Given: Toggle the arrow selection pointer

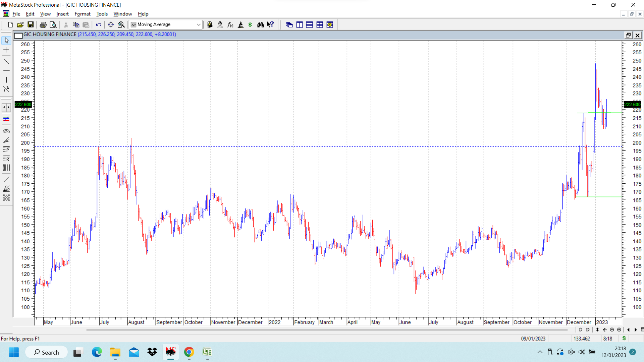Looking at the screenshot, I should [x=6, y=41].
